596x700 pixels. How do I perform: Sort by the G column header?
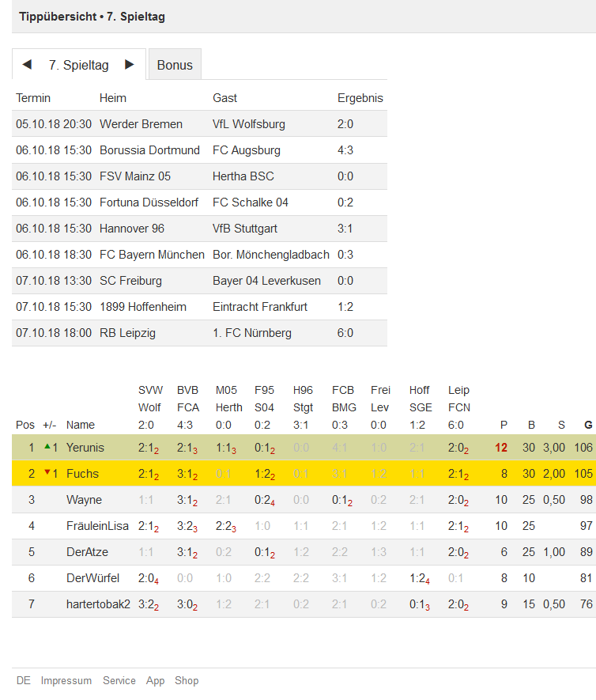coord(588,425)
